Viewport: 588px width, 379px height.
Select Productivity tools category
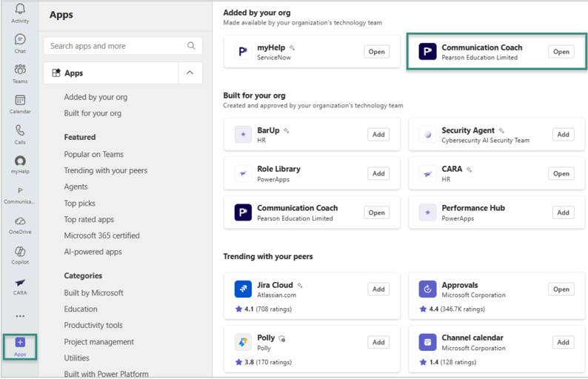pyautogui.click(x=93, y=325)
